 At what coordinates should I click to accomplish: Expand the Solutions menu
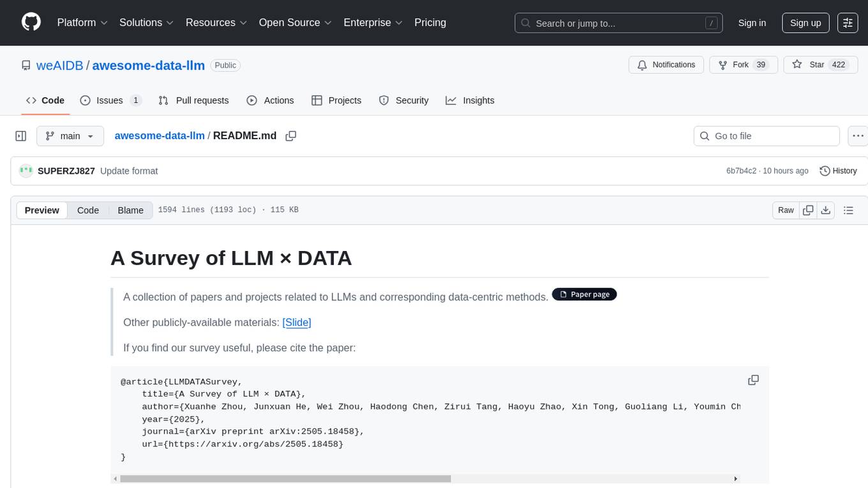(147, 22)
